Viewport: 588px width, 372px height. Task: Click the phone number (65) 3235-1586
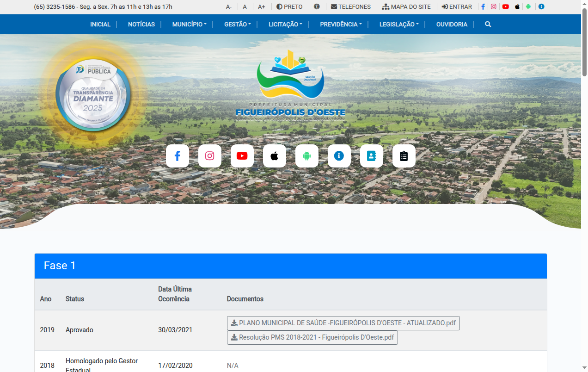(x=55, y=7)
